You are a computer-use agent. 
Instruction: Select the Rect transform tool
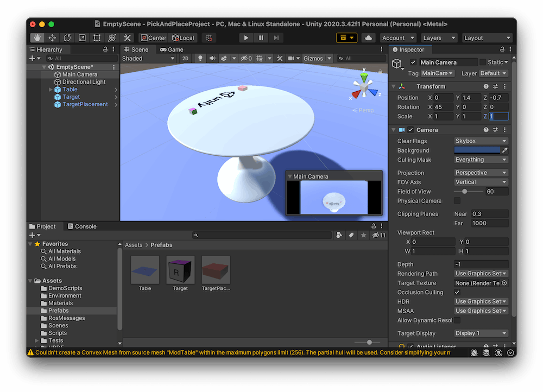click(97, 38)
